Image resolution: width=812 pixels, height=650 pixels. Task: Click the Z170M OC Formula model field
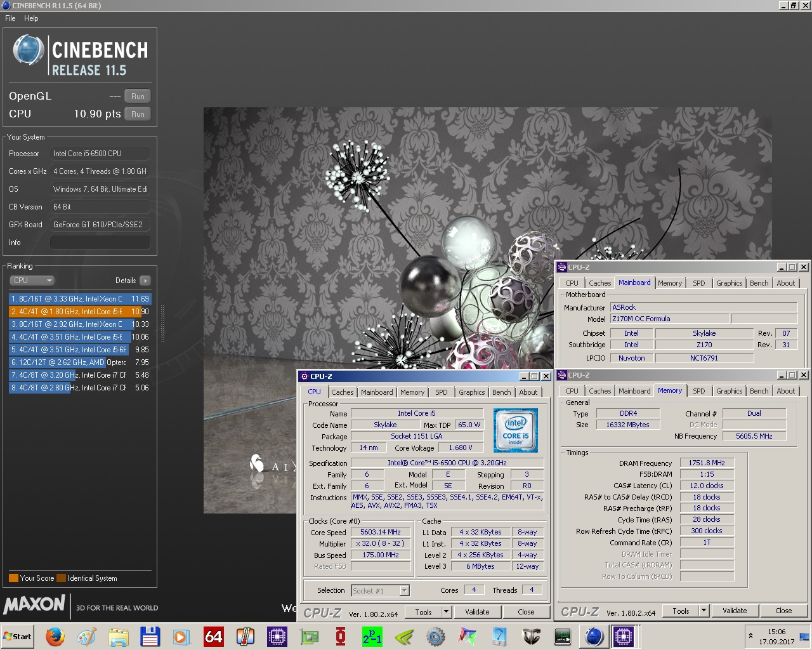pyautogui.click(x=669, y=319)
